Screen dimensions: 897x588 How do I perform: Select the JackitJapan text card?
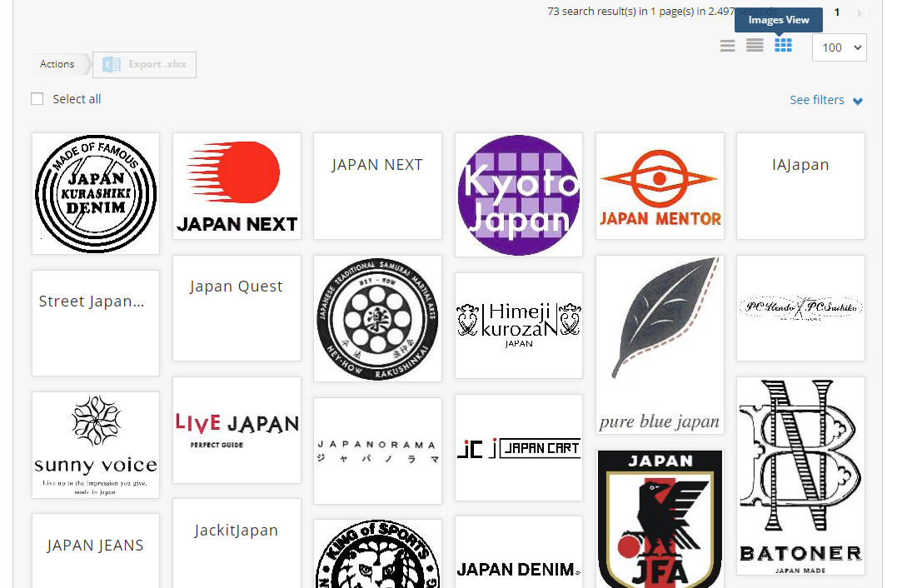coord(237,543)
